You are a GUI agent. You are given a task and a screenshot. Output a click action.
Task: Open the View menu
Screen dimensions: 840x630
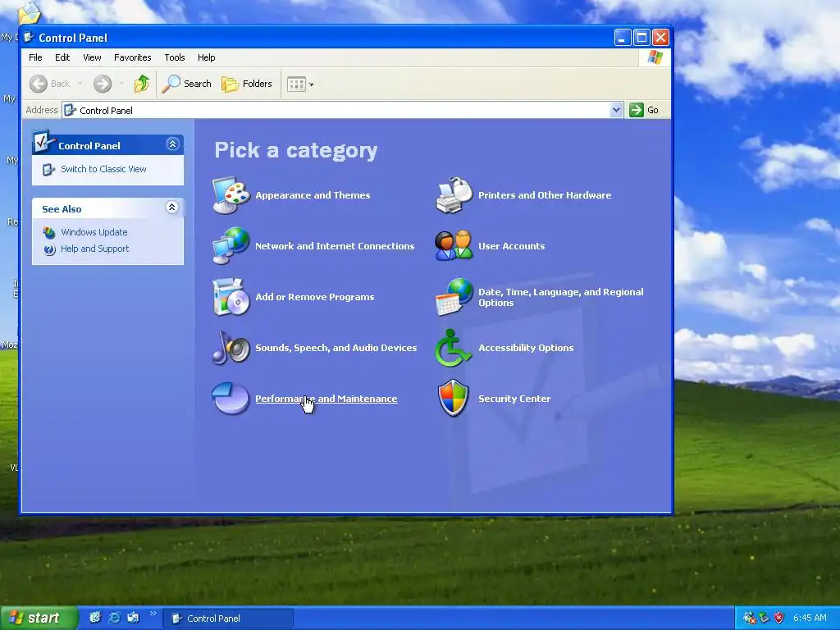tap(92, 57)
